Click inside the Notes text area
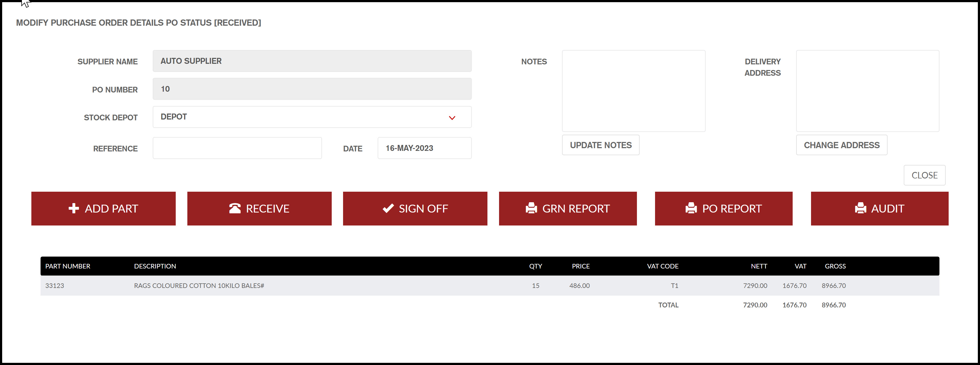 point(634,91)
